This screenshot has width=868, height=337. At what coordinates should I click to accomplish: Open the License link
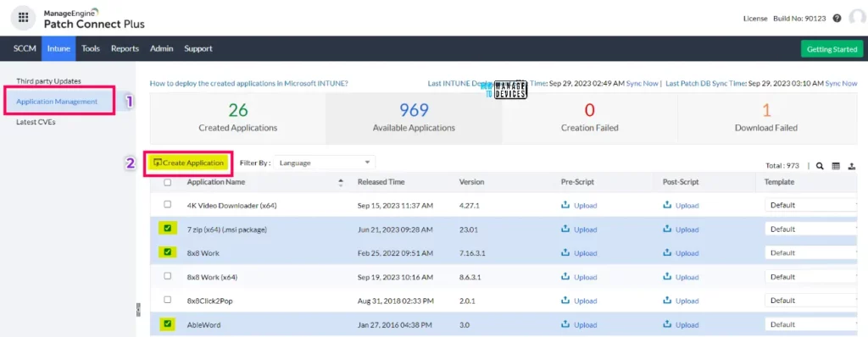pyautogui.click(x=755, y=19)
